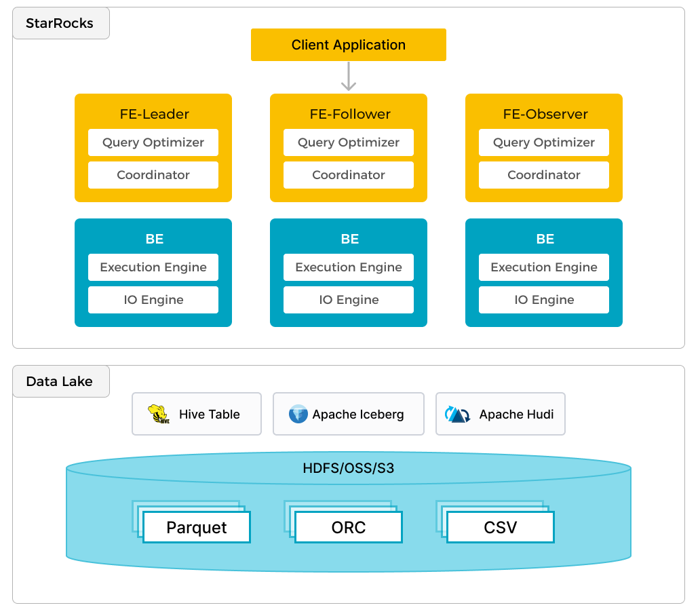The image size is (700, 616).
Task: Click the Apache Iceberg logo icon
Action: click(298, 414)
